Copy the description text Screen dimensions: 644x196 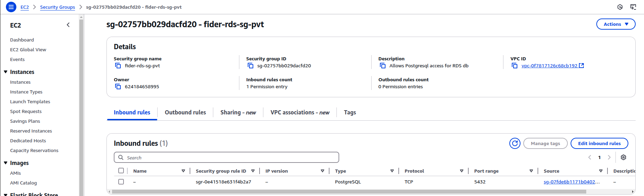(382, 66)
